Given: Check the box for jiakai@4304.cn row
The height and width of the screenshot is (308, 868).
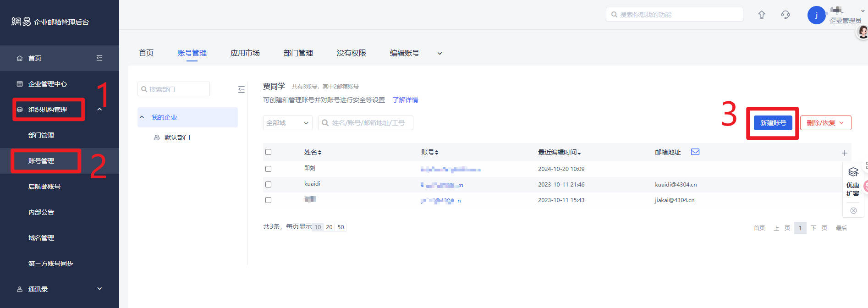Looking at the screenshot, I should pyautogui.click(x=269, y=200).
